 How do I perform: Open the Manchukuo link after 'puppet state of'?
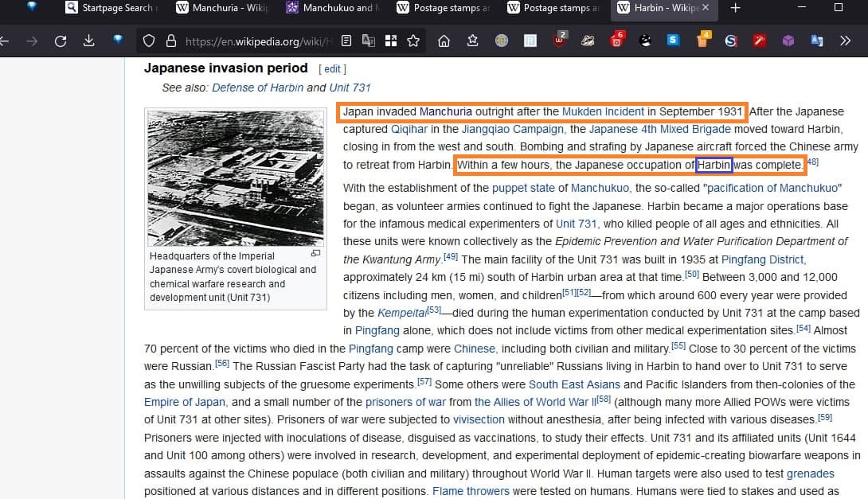[x=600, y=188]
